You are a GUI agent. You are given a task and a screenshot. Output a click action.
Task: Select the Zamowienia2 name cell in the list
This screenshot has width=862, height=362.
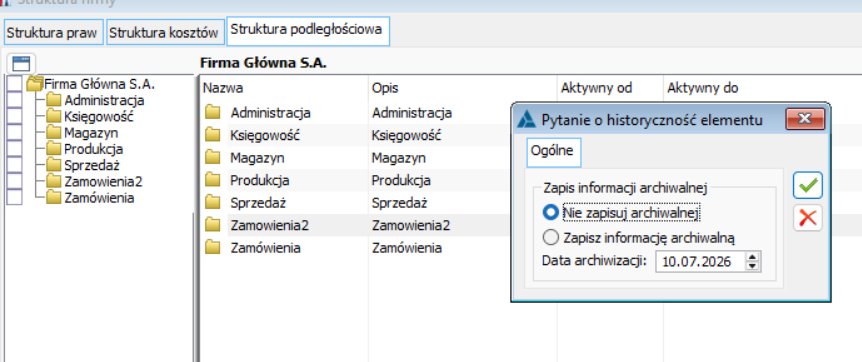tap(269, 225)
